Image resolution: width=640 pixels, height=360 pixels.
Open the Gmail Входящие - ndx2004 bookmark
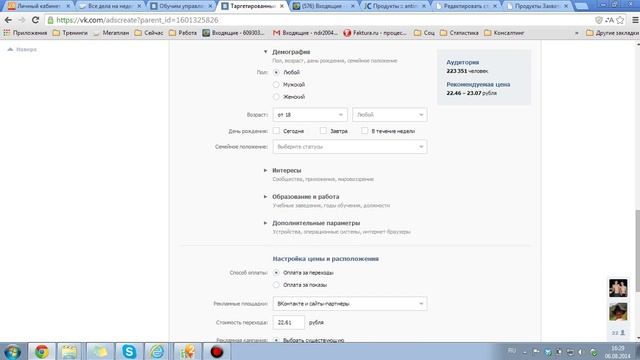tap(305, 33)
